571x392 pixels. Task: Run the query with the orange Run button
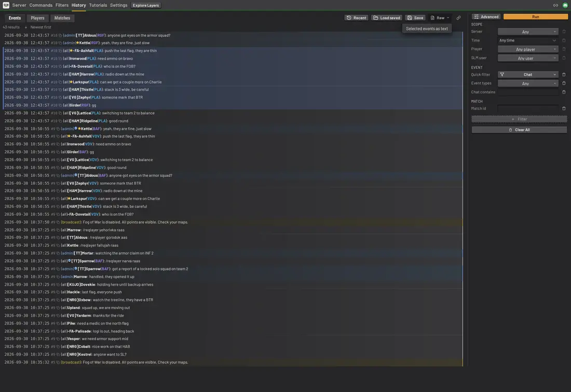tap(535, 17)
